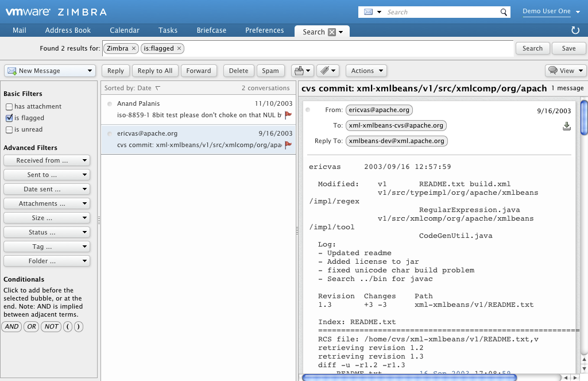This screenshot has height=381, width=588.
Task: Close the Search tab with its X icon
Action: [x=332, y=32]
